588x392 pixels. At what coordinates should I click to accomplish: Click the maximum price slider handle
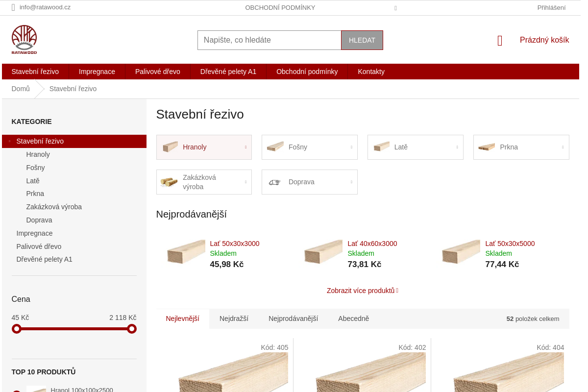(x=132, y=329)
